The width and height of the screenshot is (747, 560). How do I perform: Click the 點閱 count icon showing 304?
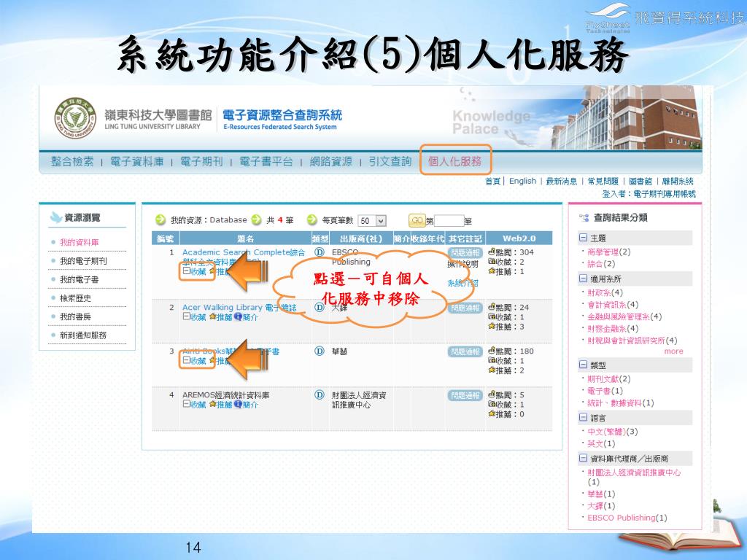tap(492, 252)
